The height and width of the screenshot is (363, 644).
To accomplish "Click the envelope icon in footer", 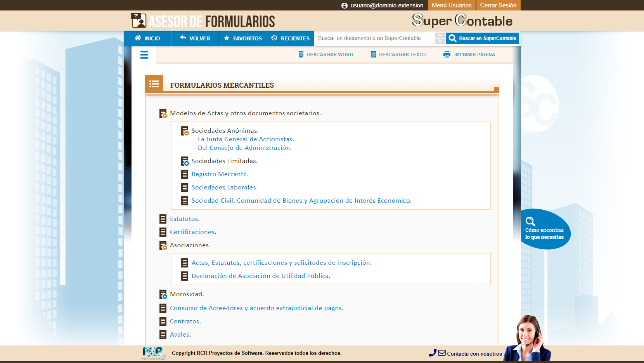I will click(x=442, y=353).
